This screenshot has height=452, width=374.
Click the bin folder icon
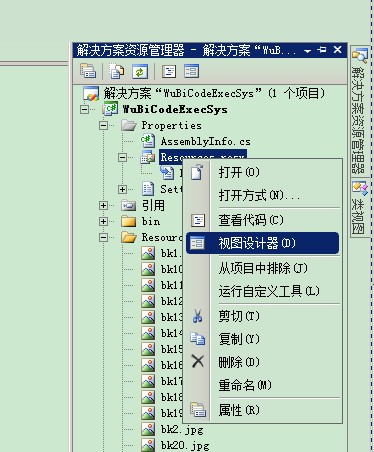[x=129, y=221]
